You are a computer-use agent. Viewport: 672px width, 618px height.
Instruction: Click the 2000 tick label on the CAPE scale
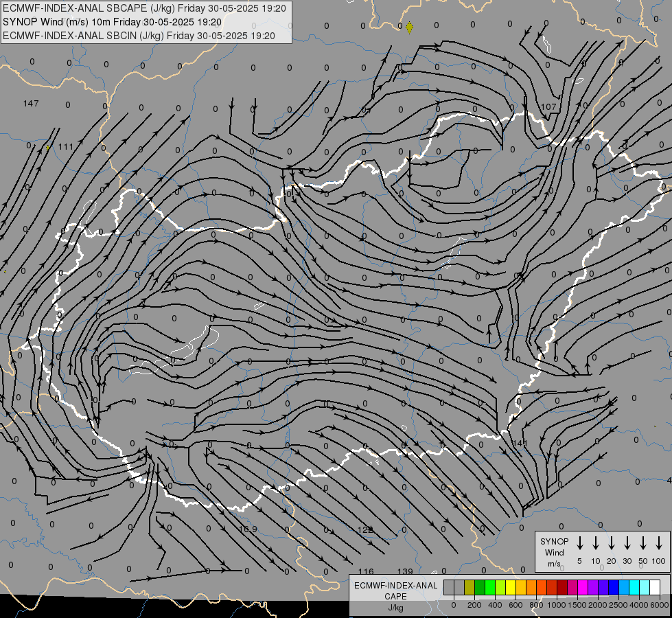(598, 605)
